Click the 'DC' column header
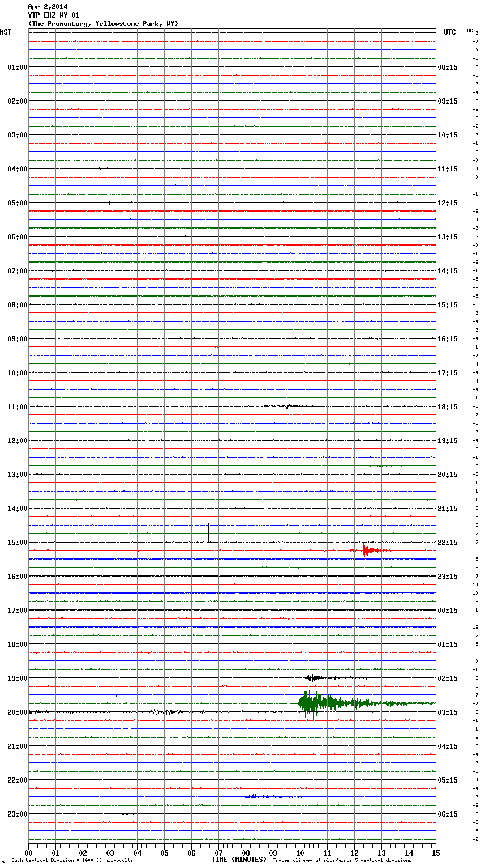This screenshot has width=481, height=868. pyautogui.click(x=470, y=31)
